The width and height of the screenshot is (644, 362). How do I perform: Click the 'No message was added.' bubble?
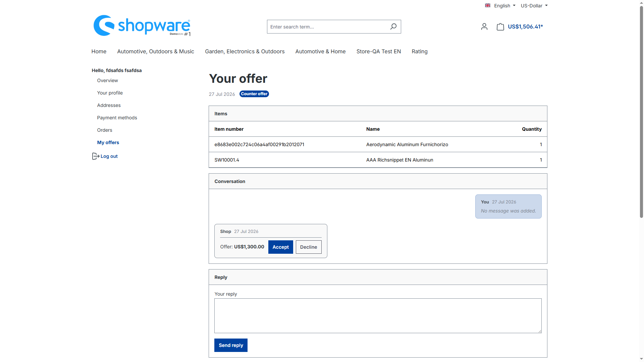(x=508, y=206)
